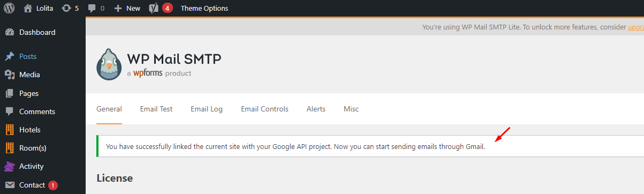Image resolution: width=644 pixels, height=194 pixels.
Task: Click the Hotels building icon
Action: 10,130
